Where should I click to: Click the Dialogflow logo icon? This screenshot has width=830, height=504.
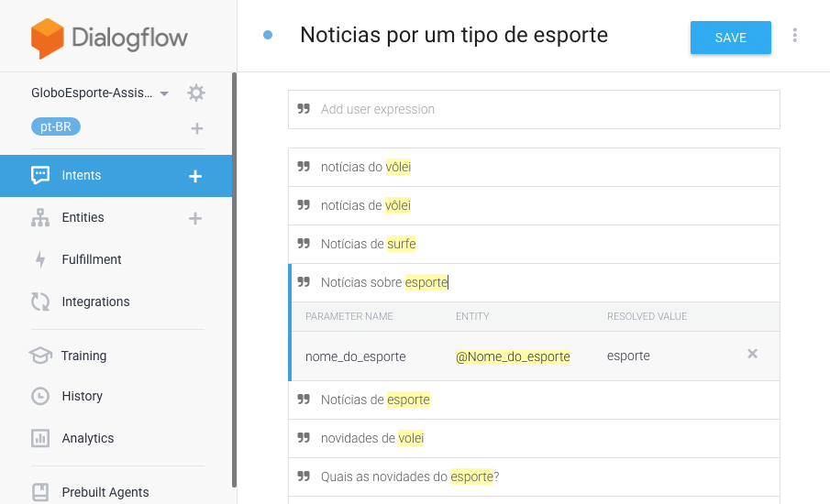pyautogui.click(x=47, y=38)
